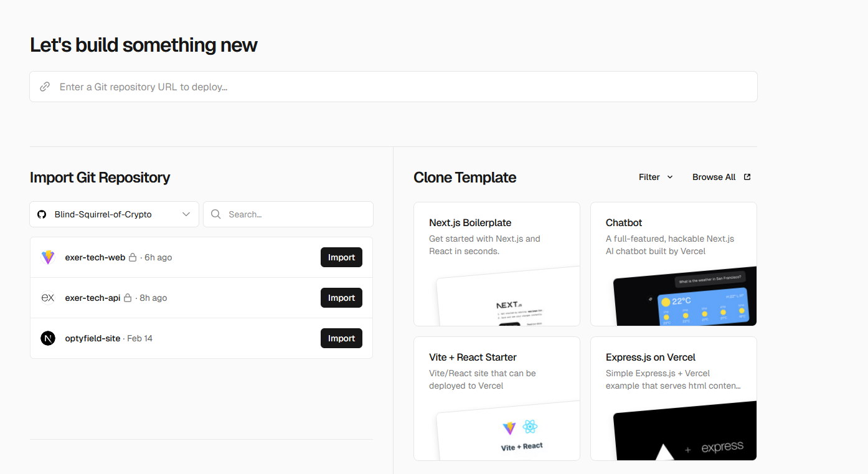Focus the Git repository URL input
This screenshot has width=868, height=474.
(394, 87)
